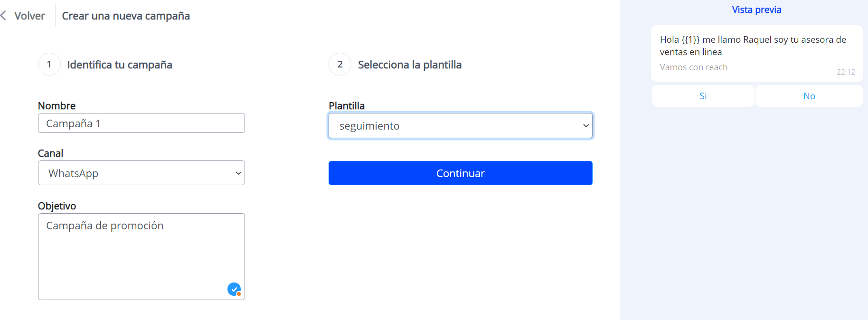Click the Vista previa header
The height and width of the screenshot is (320, 868).
pyautogui.click(x=756, y=9)
